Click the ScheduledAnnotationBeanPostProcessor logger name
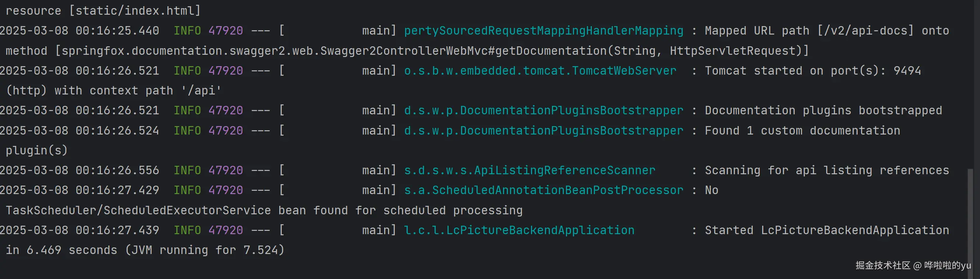The image size is (980, 279). point(543,190)
